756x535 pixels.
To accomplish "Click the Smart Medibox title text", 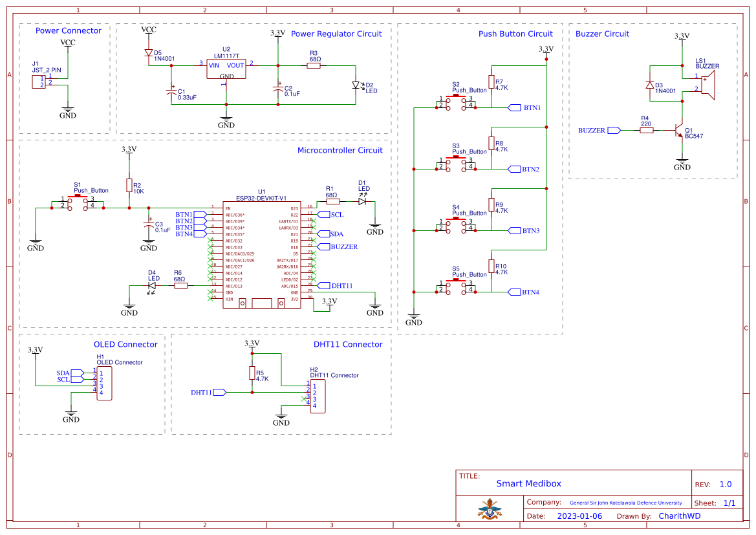I will click(x=528, y=483).
